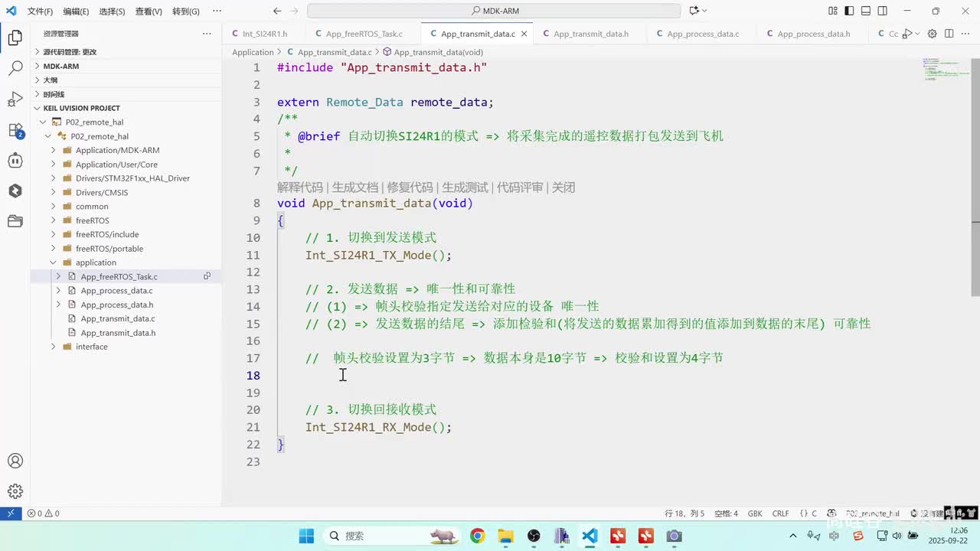Open Explorer panel More Actions ellipsis
Image resolution: width=980 pixels, height=551 pixels.
pos(207,34)
